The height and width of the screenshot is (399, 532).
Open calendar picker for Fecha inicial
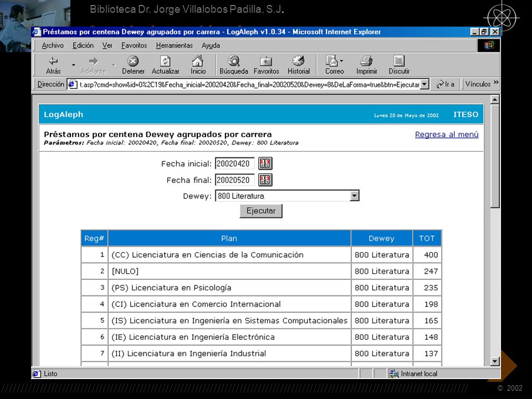265,163
